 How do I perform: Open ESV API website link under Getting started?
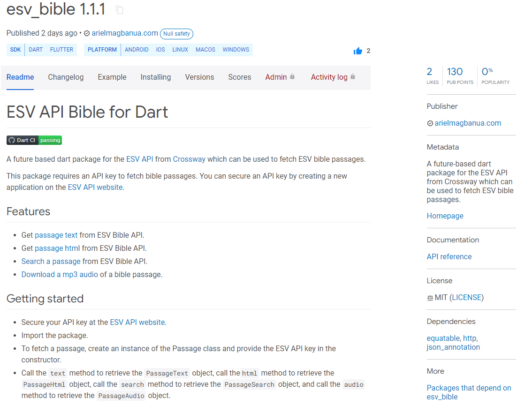point(138,322)
